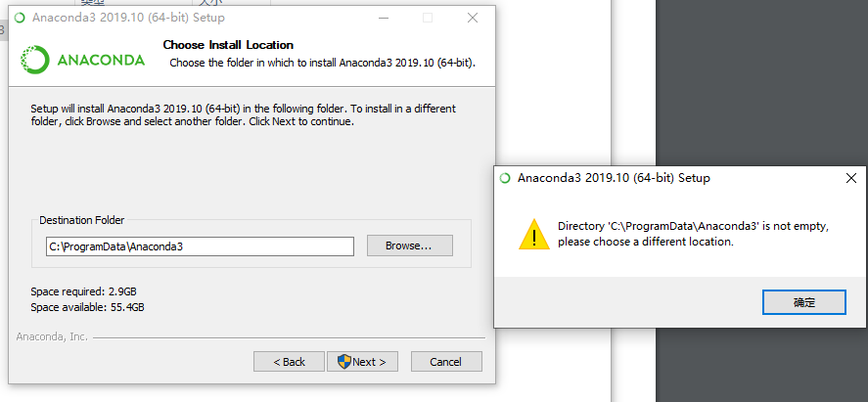The height and width of the screenshot is (402, 868).
Task: Click the Choose Install Location heading
Action: pos(228,45)
